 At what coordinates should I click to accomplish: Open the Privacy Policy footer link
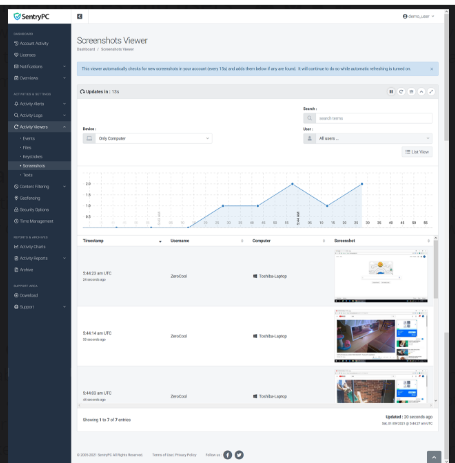pos(186,455)
